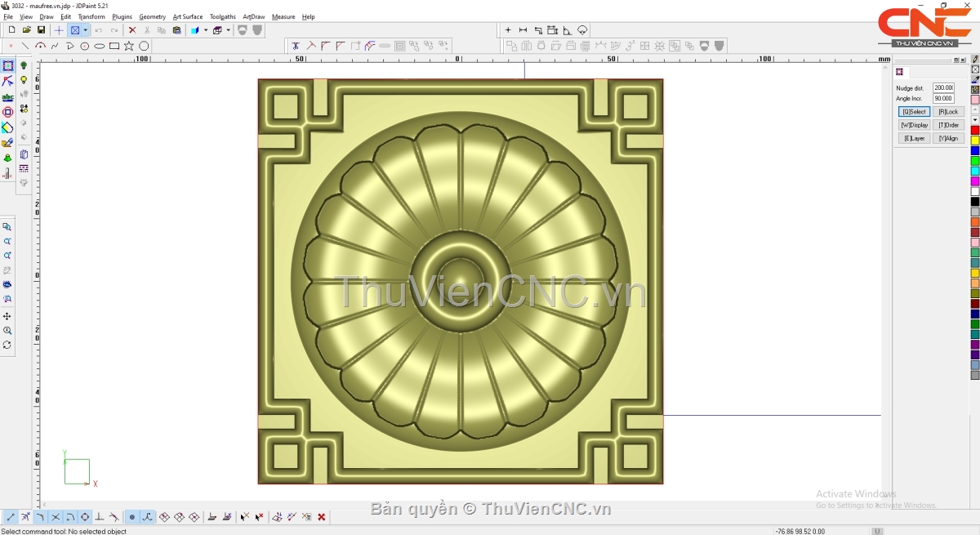
Task: Pick the blue color swatch in palette
Action: (x=975, y=151)
